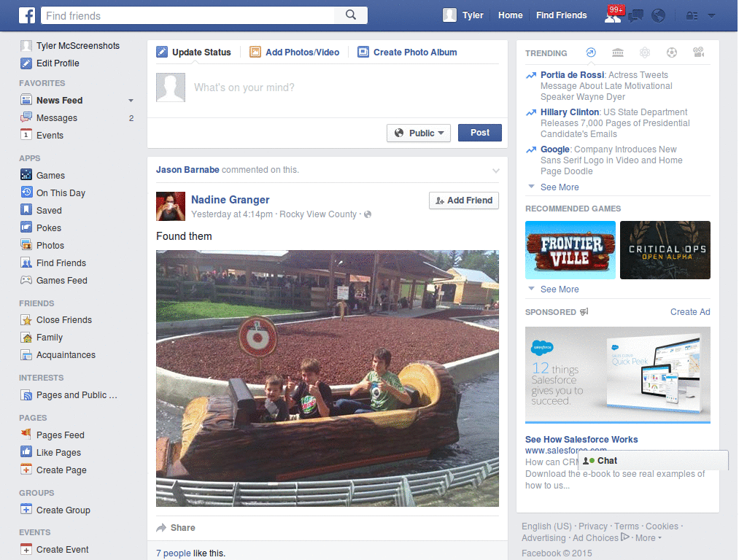Click the search magnifier icon

tap(351, 15)
